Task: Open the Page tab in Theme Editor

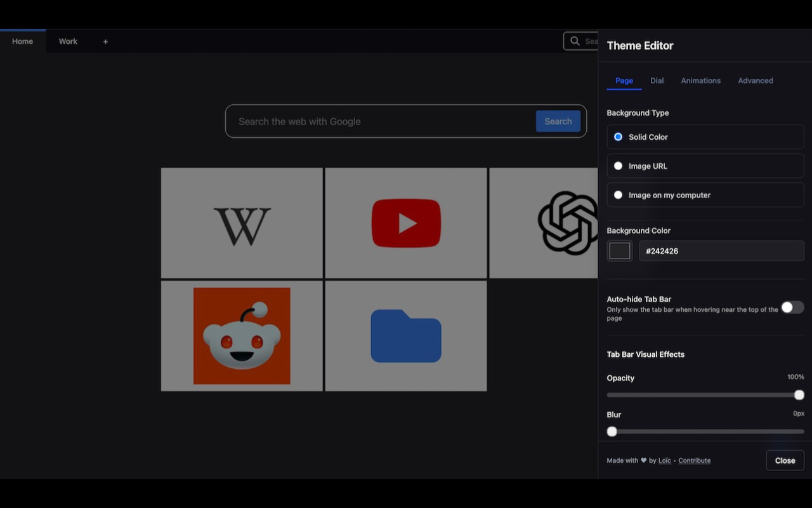Action: pos(624,81)
